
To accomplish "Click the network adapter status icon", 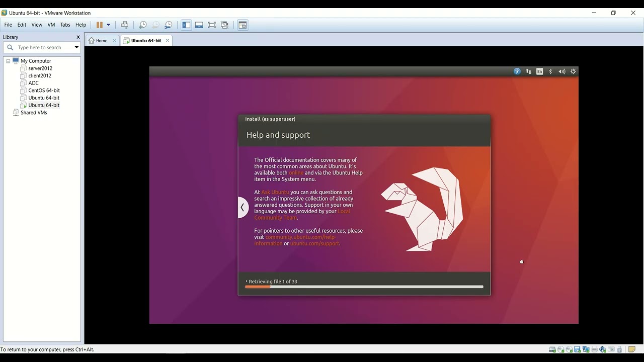I will [x=586, y=349].
